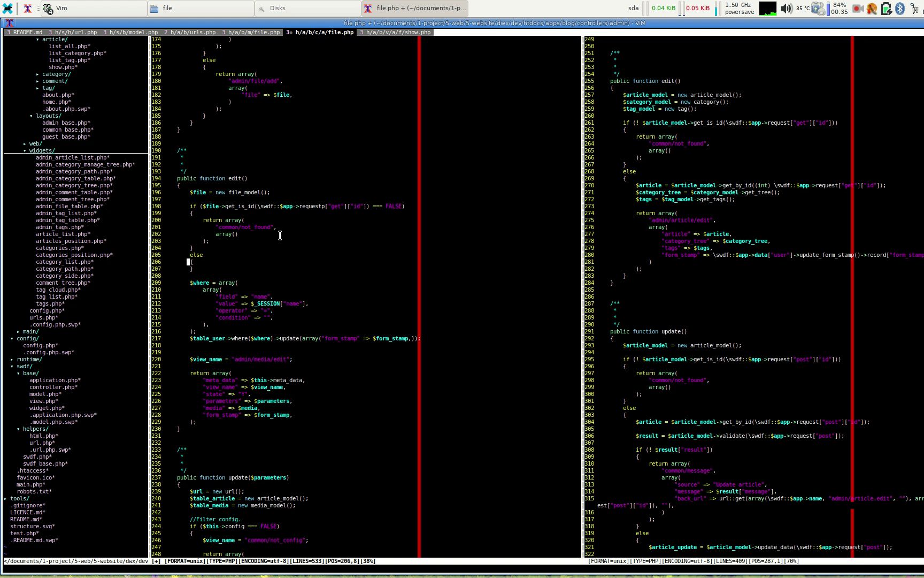The width and height of the screenshot is (924, 578).
Task: Open urls.php* in the file tree
Action: click(x=44, y=317)
